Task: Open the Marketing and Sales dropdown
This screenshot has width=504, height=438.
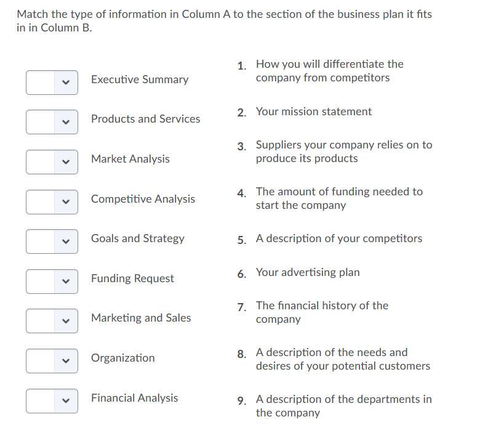Action: click(x=52, y=321)
